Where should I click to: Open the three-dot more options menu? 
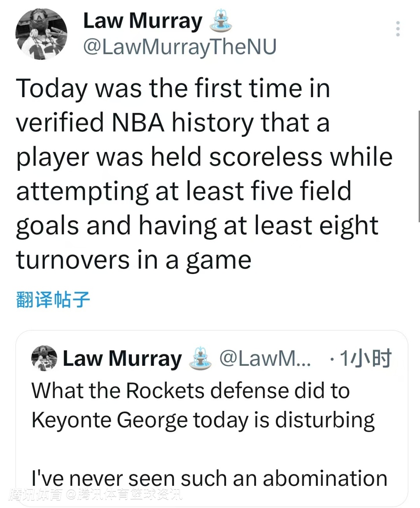click(x=397, y=29)
